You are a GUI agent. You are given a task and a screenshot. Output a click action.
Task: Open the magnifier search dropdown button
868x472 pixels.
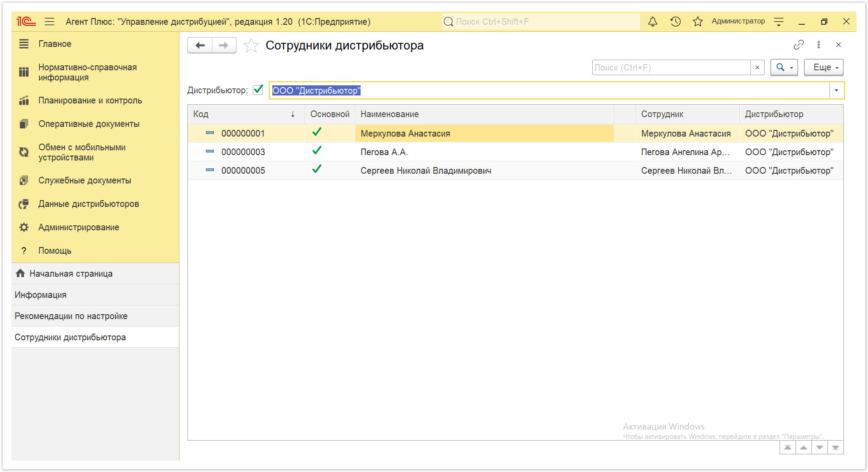pos(784,68)
